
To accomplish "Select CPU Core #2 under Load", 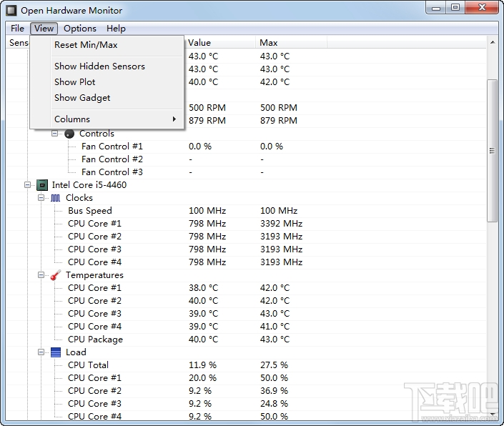I will (x=246, y=391).
